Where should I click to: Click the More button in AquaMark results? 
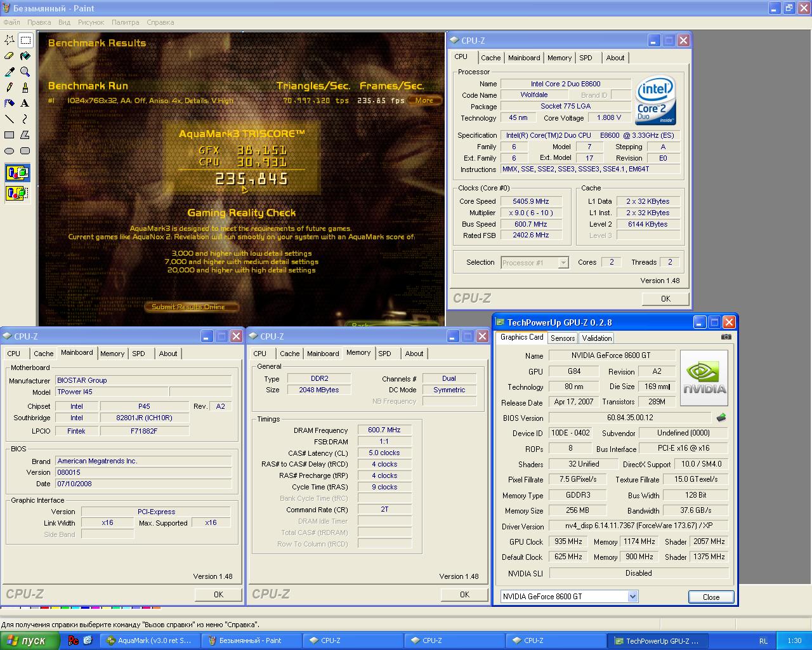[x=424, y=100]
